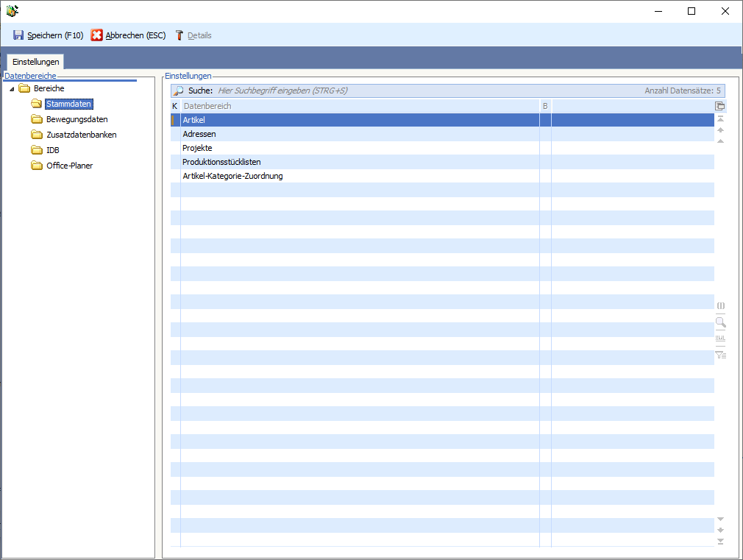Select the Adressen row

click(x=199, y=134)
